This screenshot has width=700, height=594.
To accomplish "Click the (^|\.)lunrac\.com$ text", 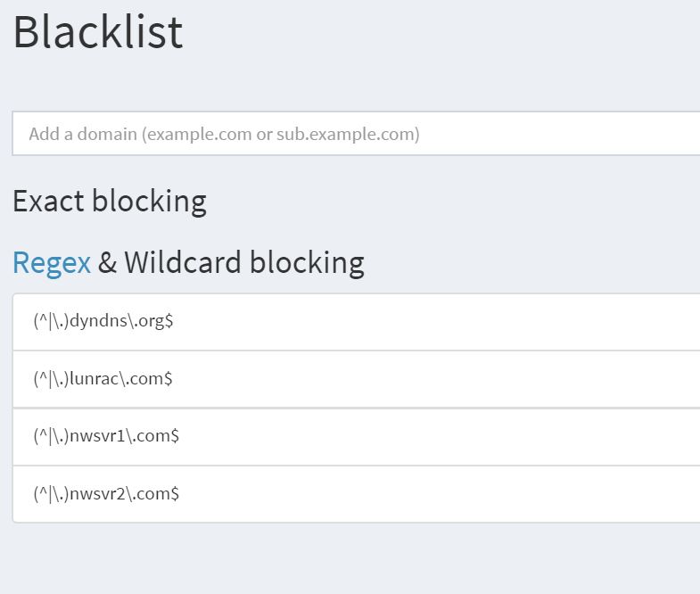I will 103,379.
